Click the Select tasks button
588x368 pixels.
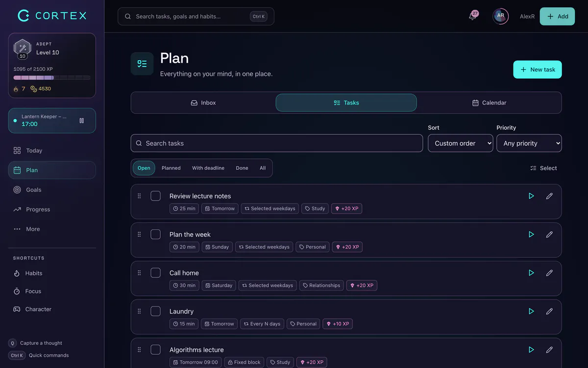(543, 168)
